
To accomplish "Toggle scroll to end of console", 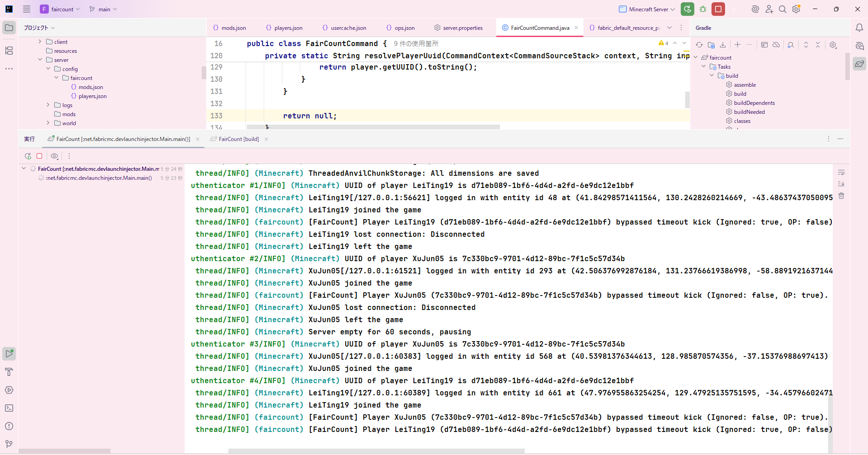I will click(x=841, y=184).
